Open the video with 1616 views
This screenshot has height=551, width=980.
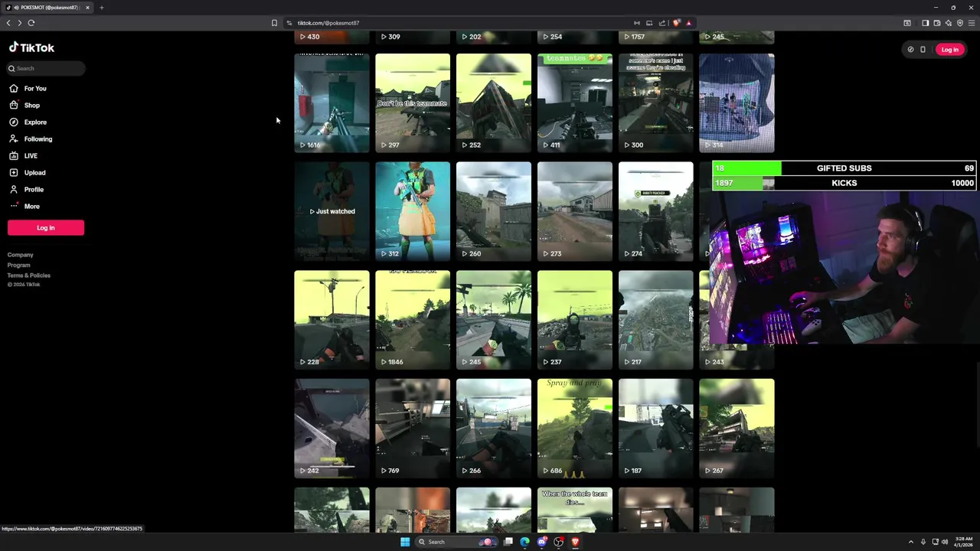pyautogui.click(x=332, y=103)
